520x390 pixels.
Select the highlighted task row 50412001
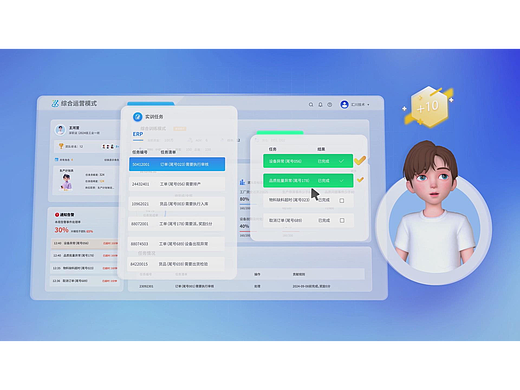pyautogui.click(x=177, y=164)
